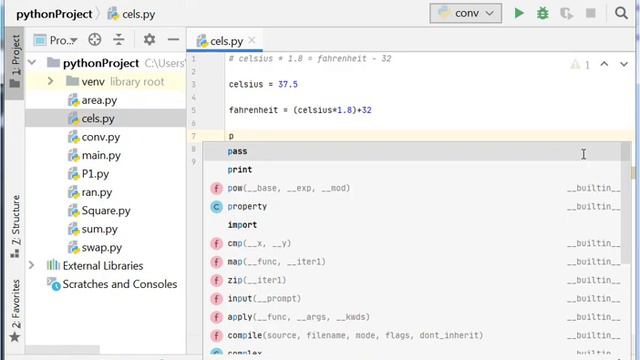640x360 pixels.
Task: Click the Project panel horizontal scrollbar
Action: click(62, 350)
